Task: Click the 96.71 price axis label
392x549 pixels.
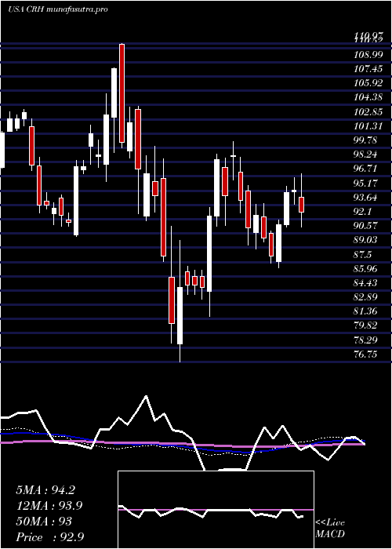Action: [x=366, y=169]
